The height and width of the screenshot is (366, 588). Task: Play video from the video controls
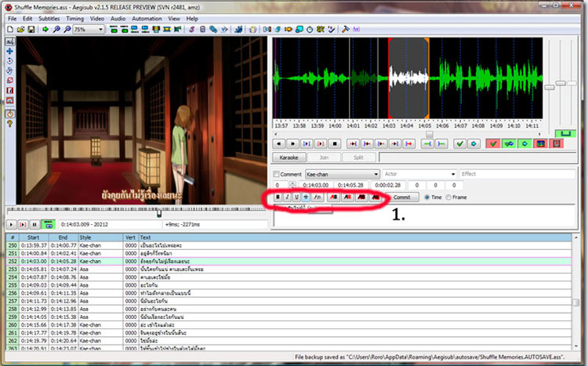11,224
